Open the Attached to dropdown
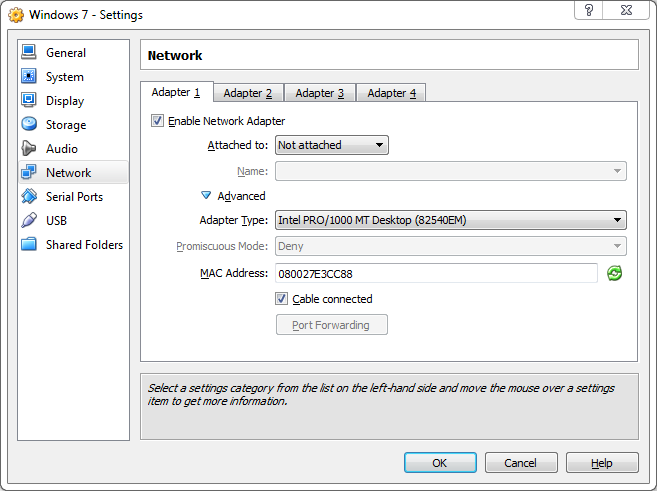The image size is (657, 491). click(331, 145)
